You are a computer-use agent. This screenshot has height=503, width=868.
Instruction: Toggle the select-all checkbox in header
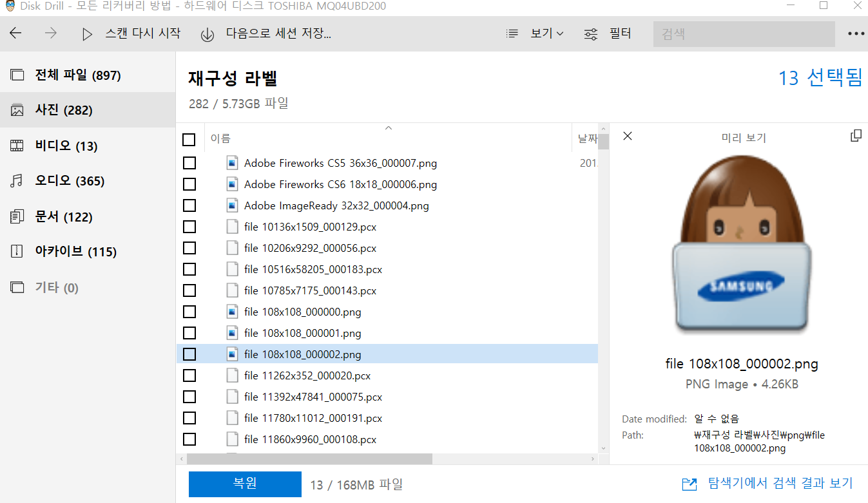click(x=189, y=140)
